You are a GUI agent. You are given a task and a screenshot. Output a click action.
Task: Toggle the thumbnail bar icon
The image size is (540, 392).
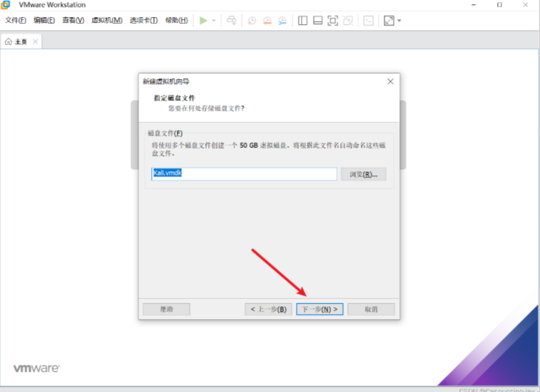point(317,21)
